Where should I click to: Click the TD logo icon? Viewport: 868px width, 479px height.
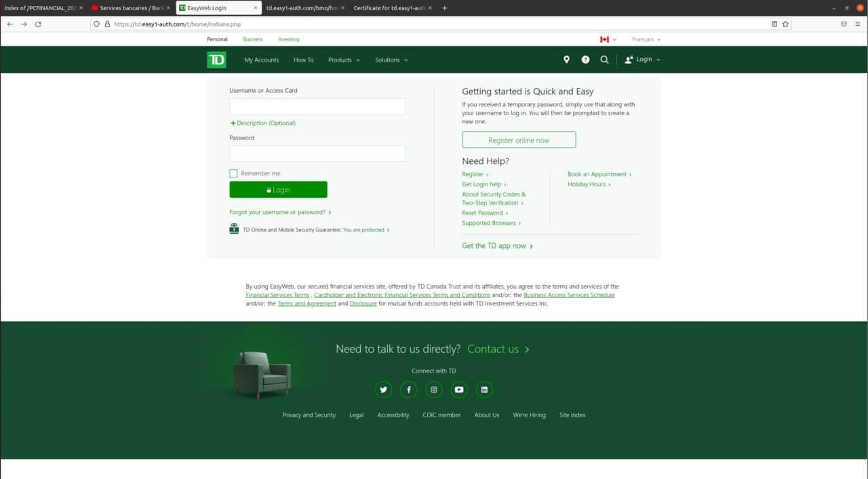pyautogui.click(x=216, y=60)
